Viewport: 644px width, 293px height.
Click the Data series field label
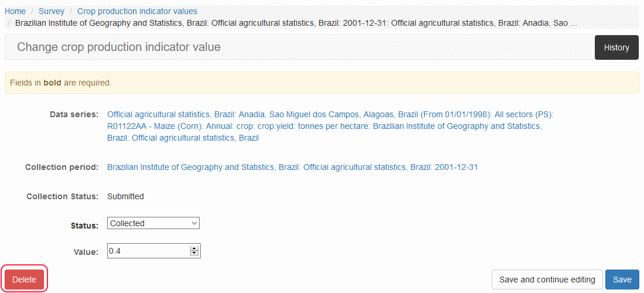74,114
